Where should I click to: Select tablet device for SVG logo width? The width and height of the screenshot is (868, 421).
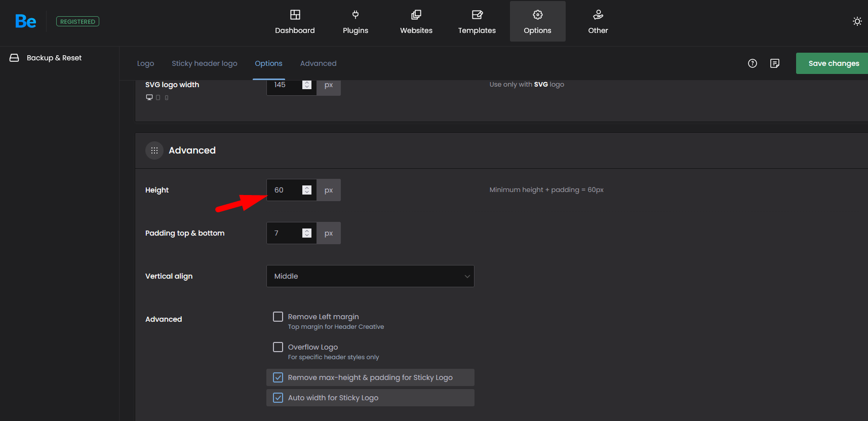[158, 97]
